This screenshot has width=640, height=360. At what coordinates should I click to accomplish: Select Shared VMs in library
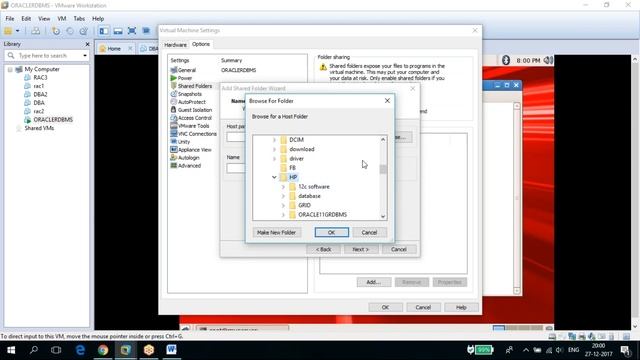pos(39,128)
